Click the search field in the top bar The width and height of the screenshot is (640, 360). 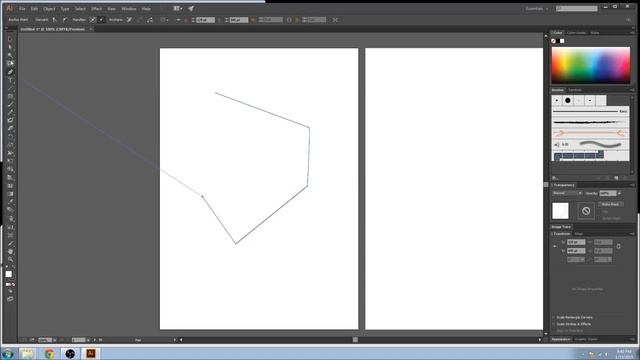click(576, 9)
